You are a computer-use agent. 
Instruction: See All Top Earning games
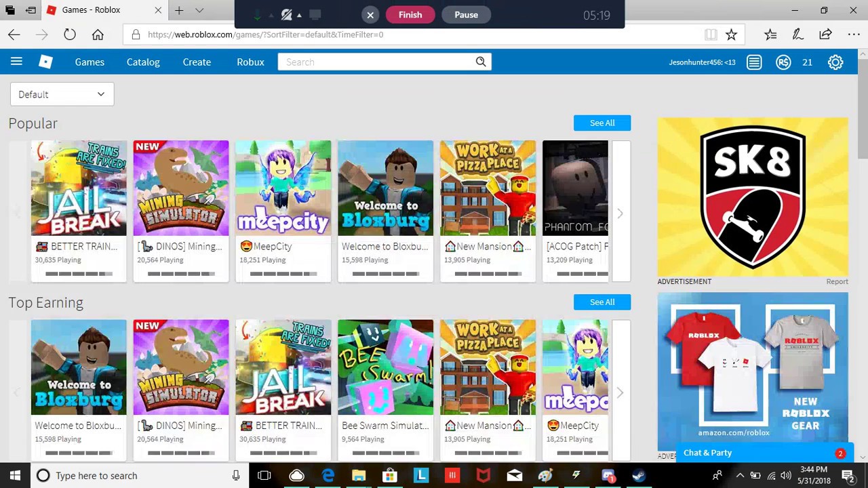click(602, 302)
